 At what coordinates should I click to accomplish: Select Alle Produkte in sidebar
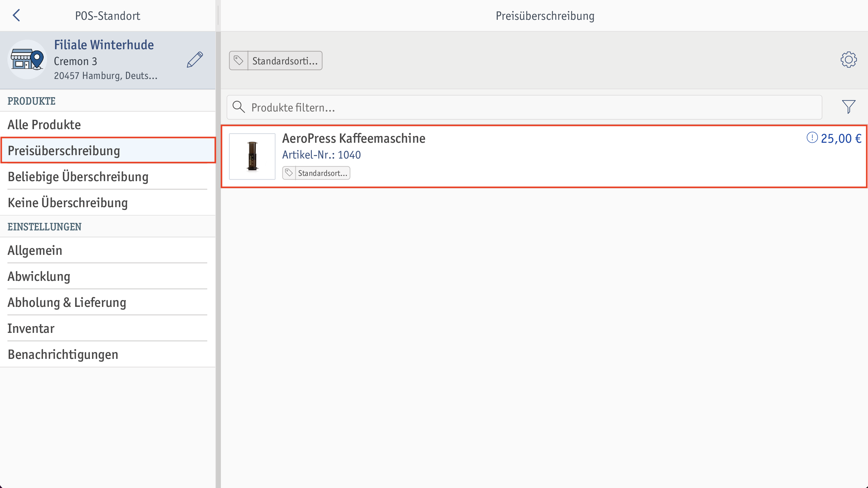pos(108,125)
